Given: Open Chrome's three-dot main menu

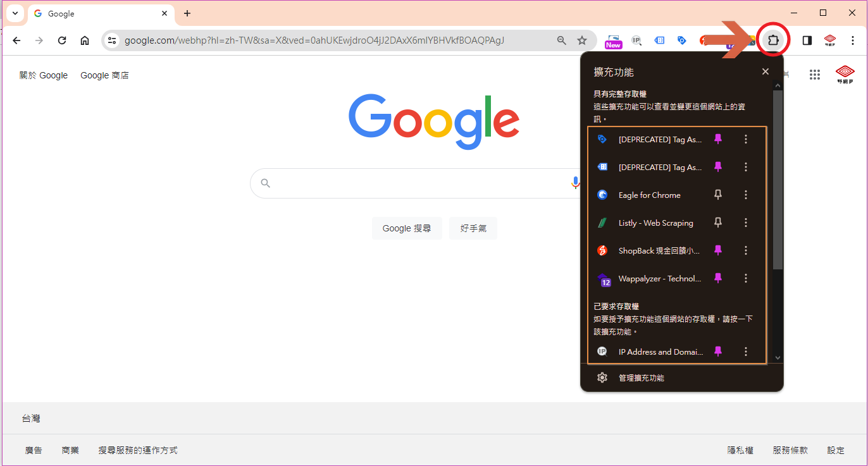Looking at the screenshot, I should pos(853,40).
